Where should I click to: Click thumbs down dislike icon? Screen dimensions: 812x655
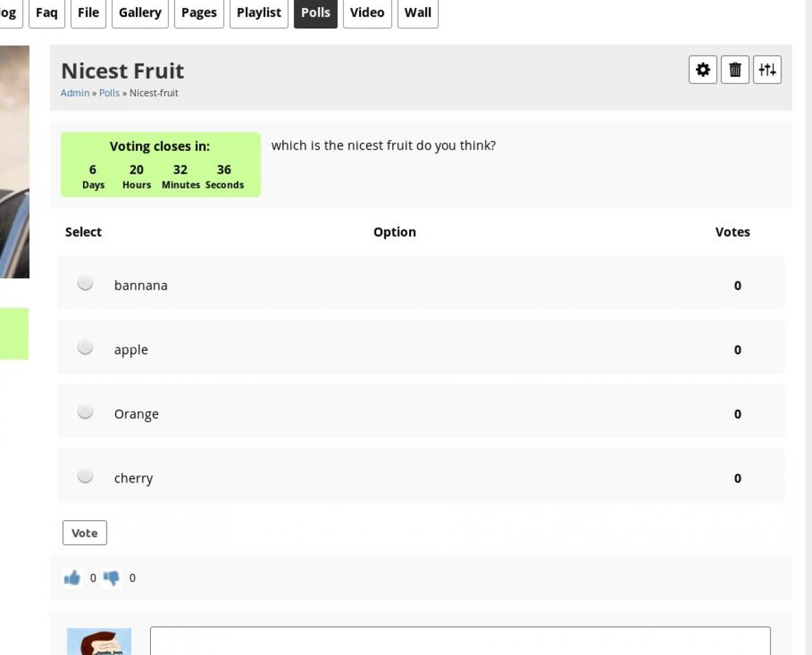pos(112,578)
